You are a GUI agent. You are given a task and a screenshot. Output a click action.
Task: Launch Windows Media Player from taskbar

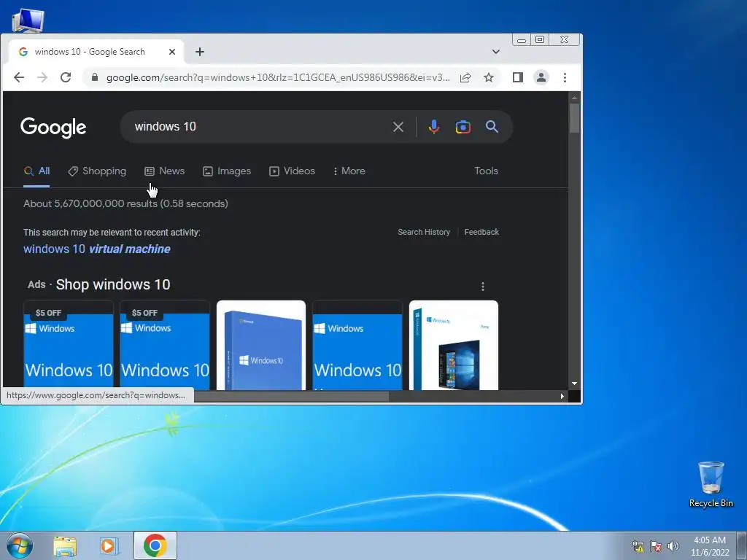click(x=109, y=545)
